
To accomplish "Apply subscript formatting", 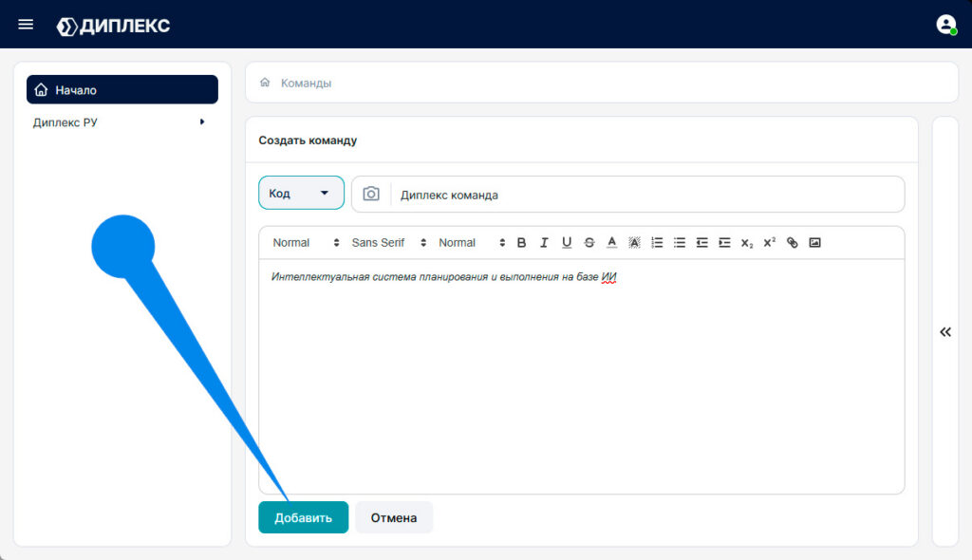I will [747, 243].
